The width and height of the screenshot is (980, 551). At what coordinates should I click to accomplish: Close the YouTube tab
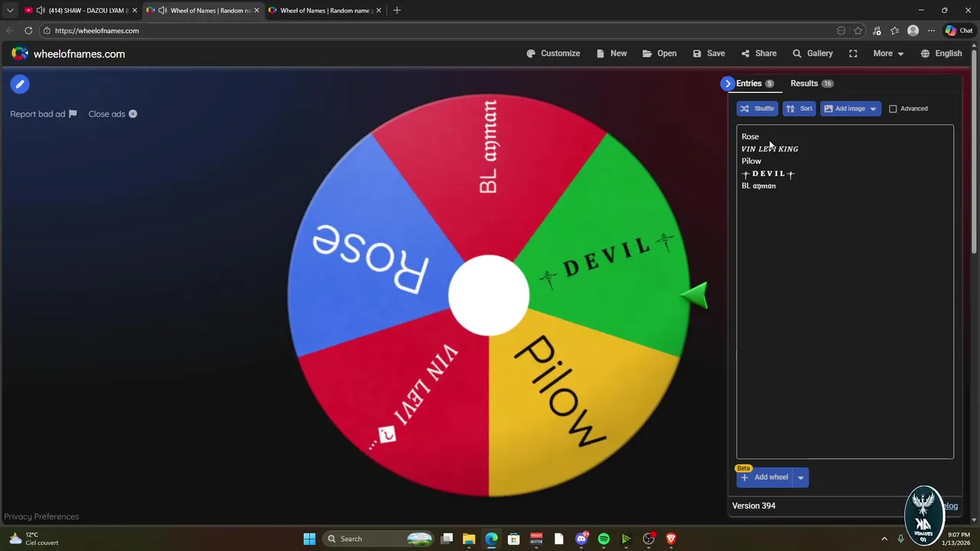click(x=134, y=11)
